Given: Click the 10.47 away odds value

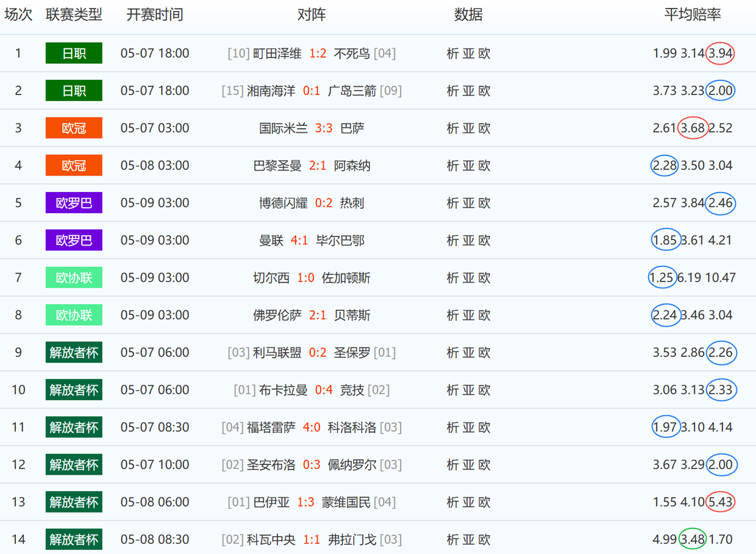Looking at the screenshot, I should pyautogui.click(x=721, y=278).
